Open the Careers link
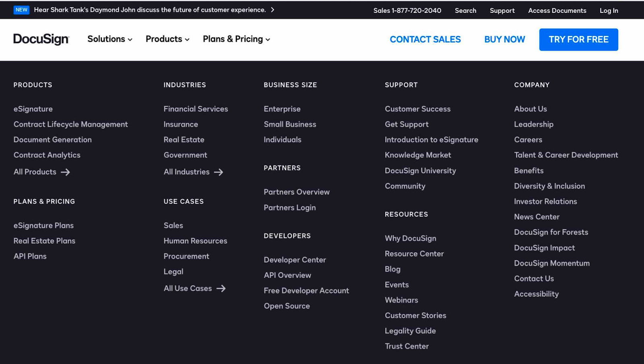 528,140
